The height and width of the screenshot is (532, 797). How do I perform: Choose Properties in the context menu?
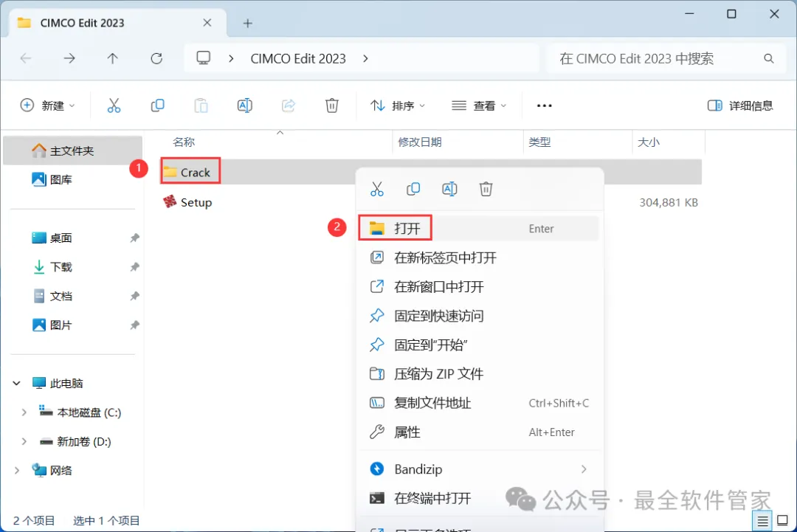tap(478, 432)
